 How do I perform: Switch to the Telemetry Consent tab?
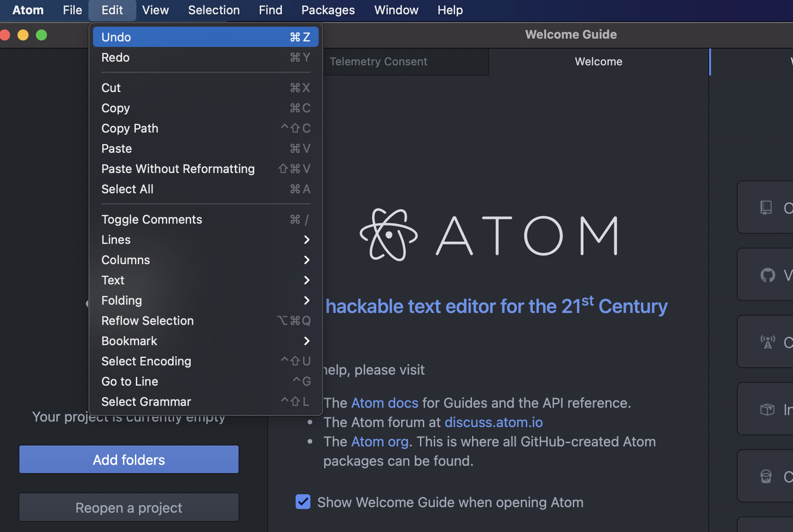pos(405,62)
